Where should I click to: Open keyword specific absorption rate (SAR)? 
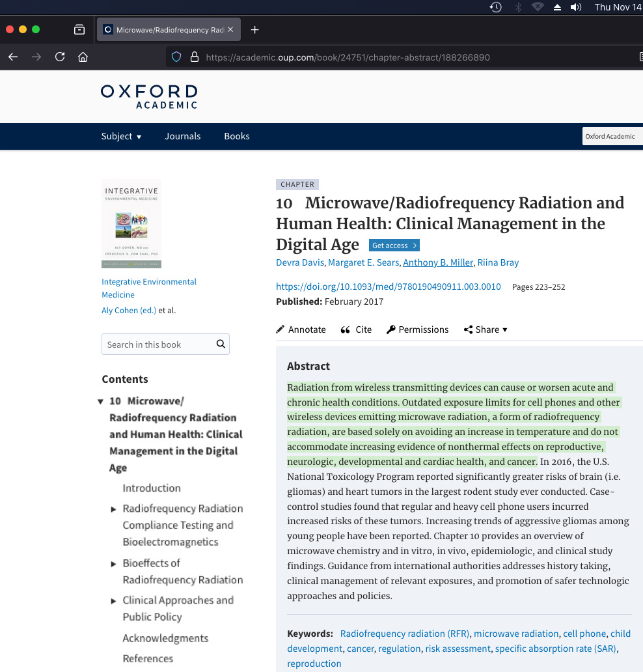556,649
